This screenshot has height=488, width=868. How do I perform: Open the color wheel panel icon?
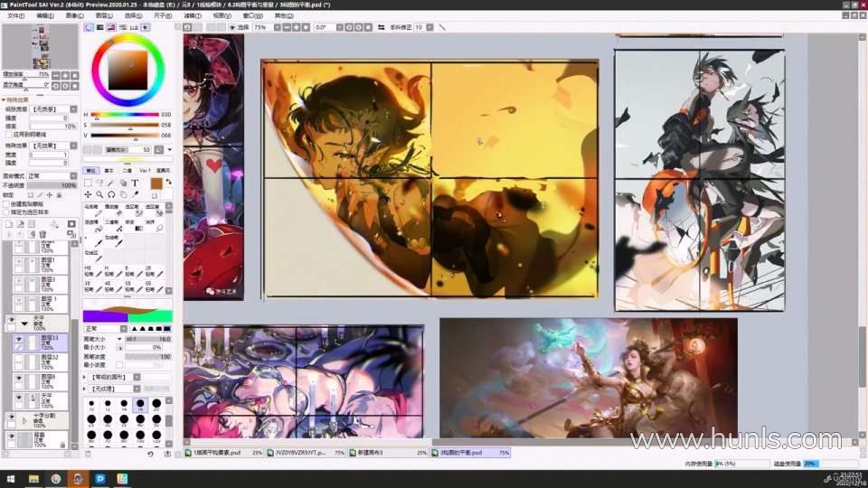click(x=89, y=27)
